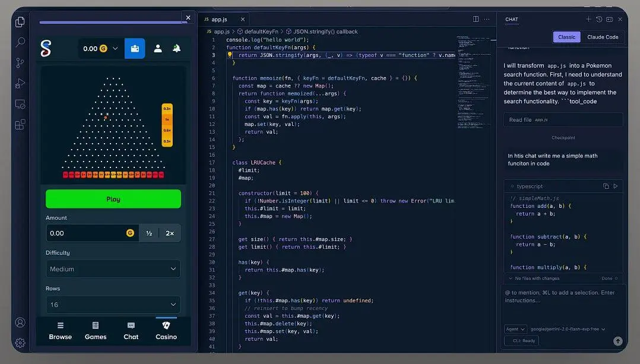The height and width of the screenshot is (364, 640).
Task: Open the Rows dropdown set to 16
Action: click(113, 305)
